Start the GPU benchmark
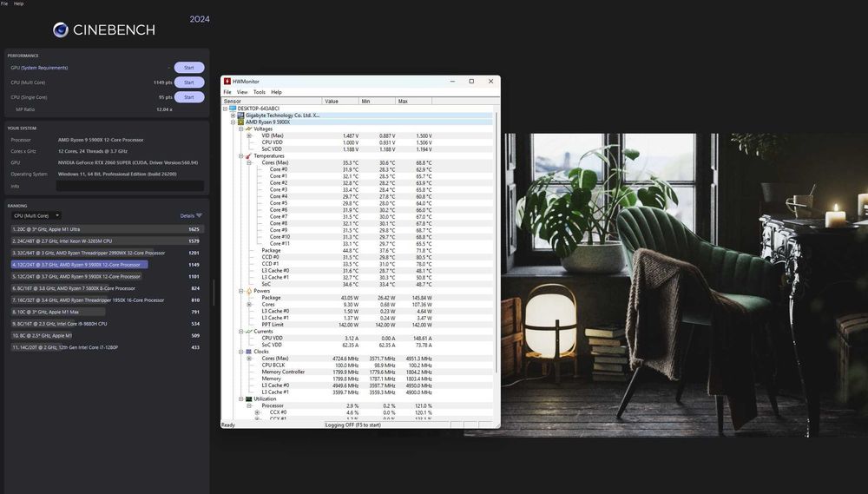This screenshot has width=868, height=494. click(188, 68)
